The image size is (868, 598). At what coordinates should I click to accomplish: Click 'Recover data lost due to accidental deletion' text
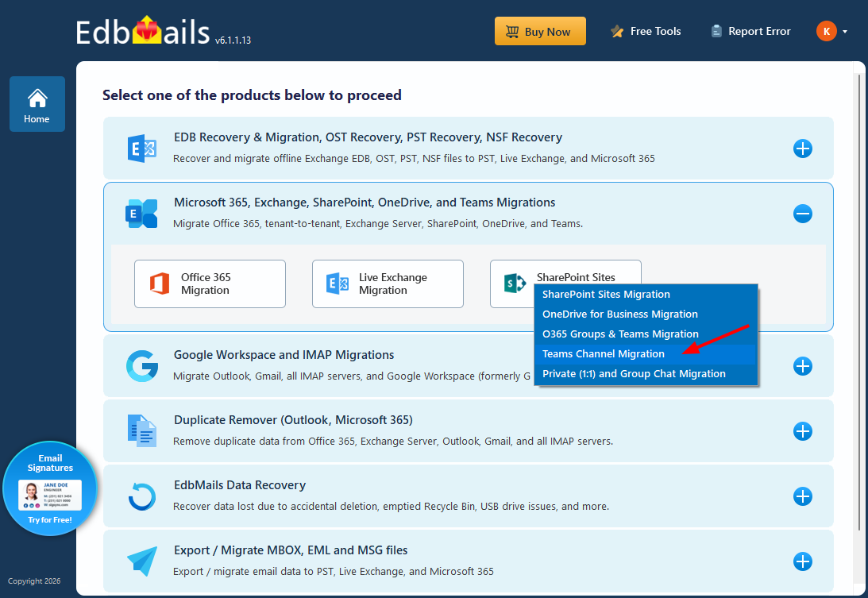[391, 507]
